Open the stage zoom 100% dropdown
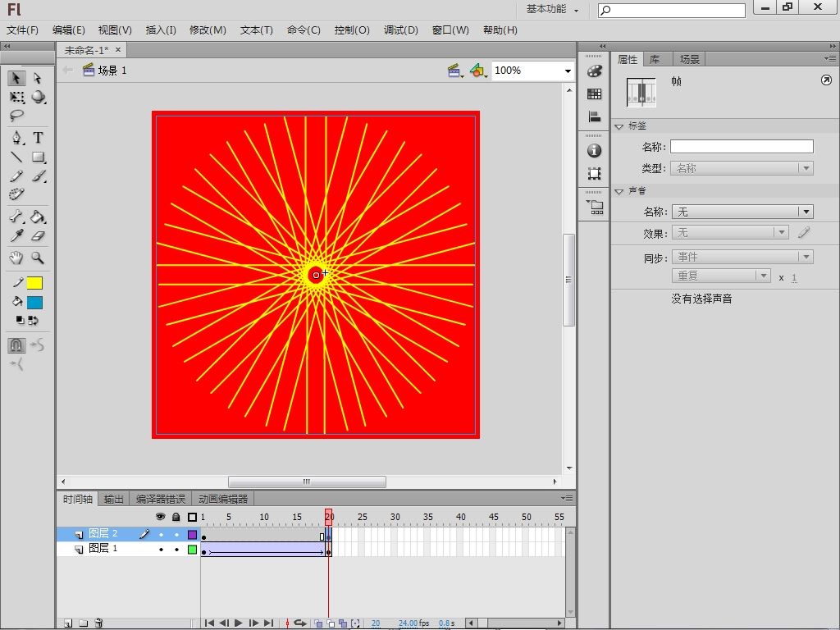This screenshot has width=840, height=630. 567,71
